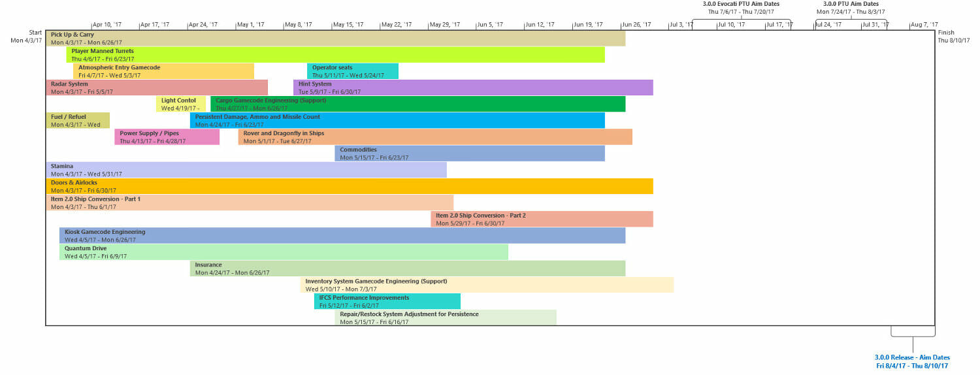Click the Cargo Gamecode Engineering (Support) bar
980x375 pixels.
(x=417, y=104)
